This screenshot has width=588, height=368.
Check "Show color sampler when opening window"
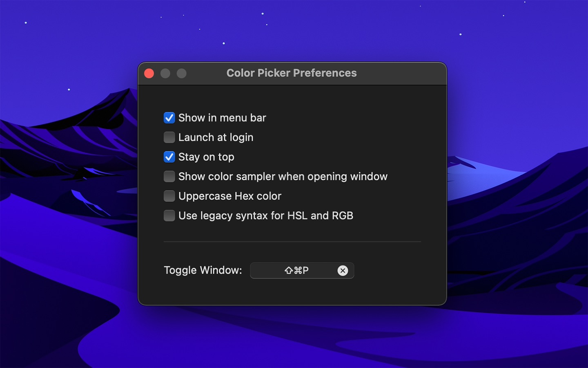coord(169,176)
